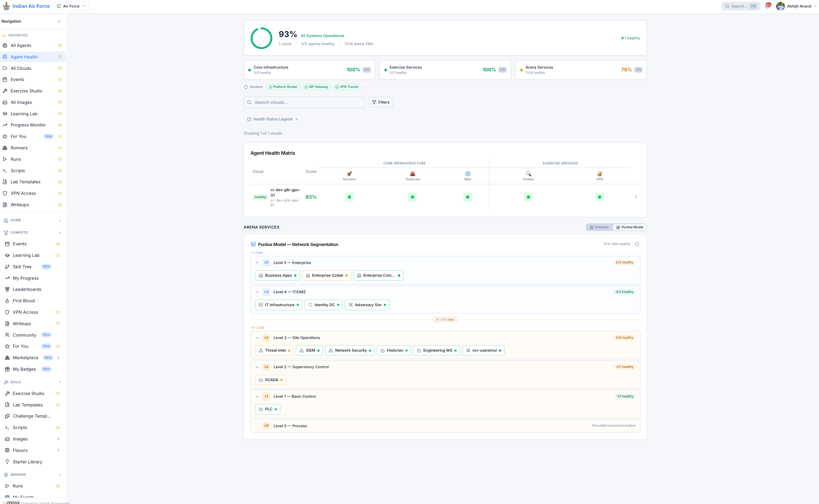The image size is (819, 504).
Task: Open the Air Force workspace dropdown
Action: (x=71, y=6)
